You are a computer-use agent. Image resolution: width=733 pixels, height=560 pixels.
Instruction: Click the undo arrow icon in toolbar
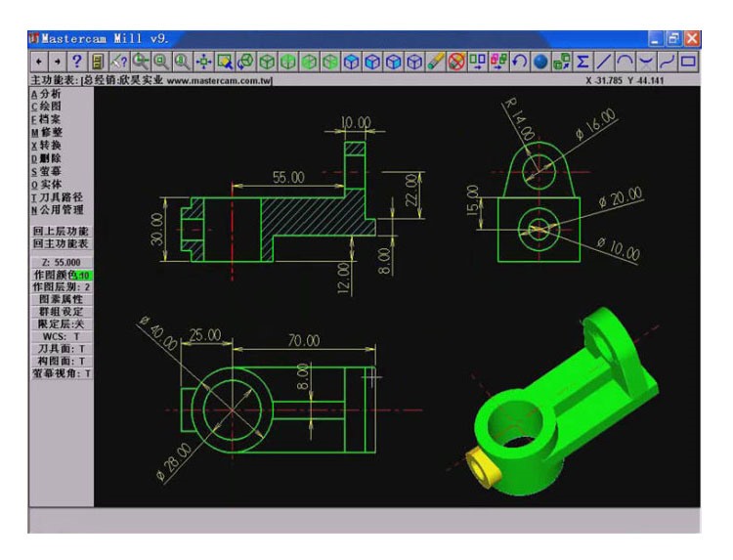(x=520, y=62)
